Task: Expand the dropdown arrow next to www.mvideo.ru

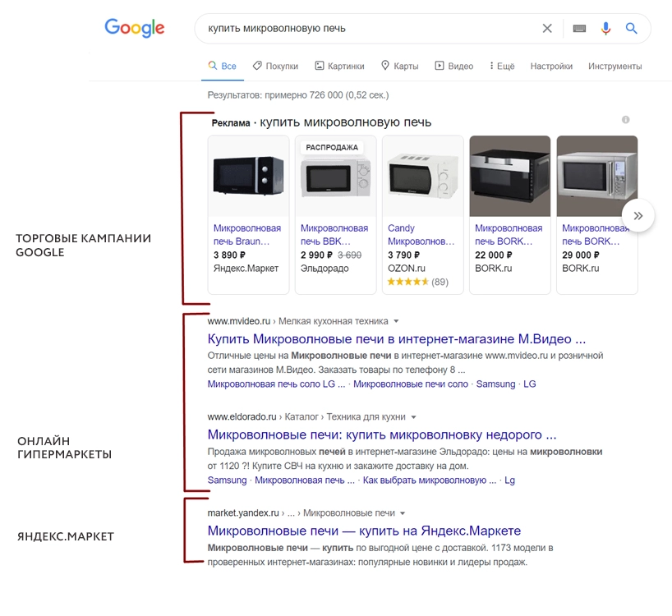Action: (x=397, y=321)
